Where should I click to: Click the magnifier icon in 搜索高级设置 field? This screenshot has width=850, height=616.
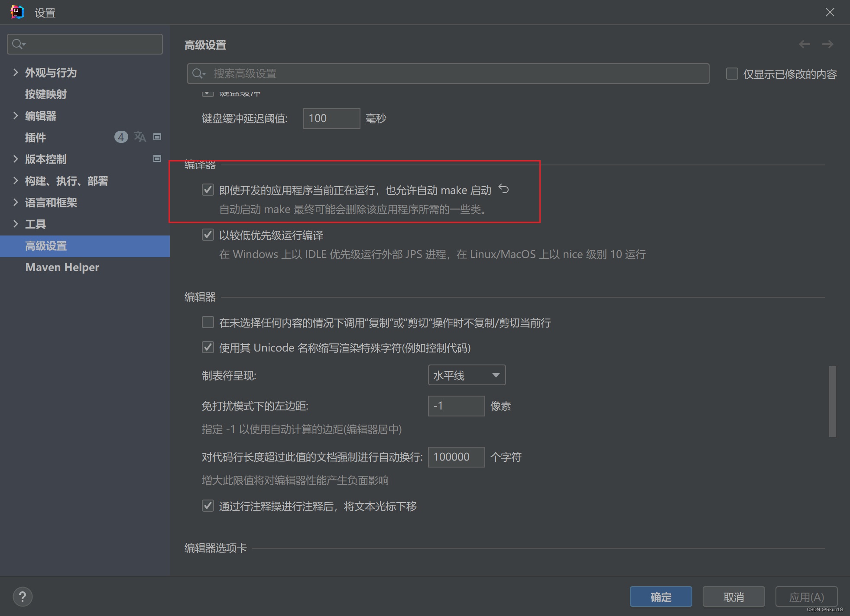(198, 74)
